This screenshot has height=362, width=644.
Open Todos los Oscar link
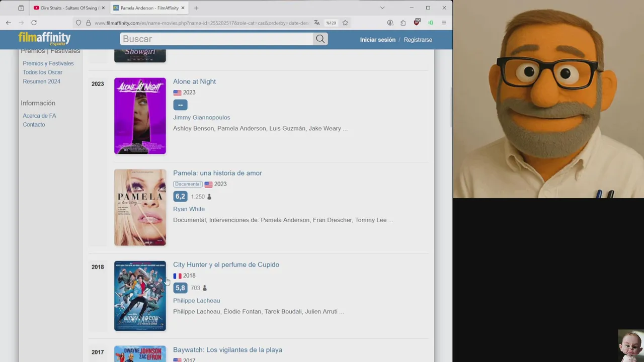(43, 72)
